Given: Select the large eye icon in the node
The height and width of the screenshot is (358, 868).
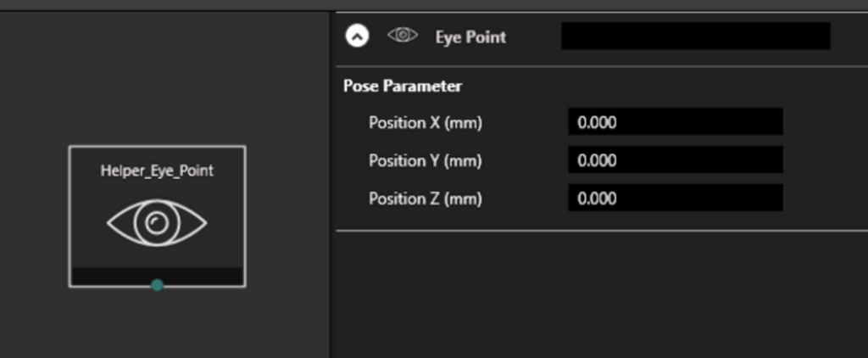Looking at the screenshot, I should click(x=157, y=223).
